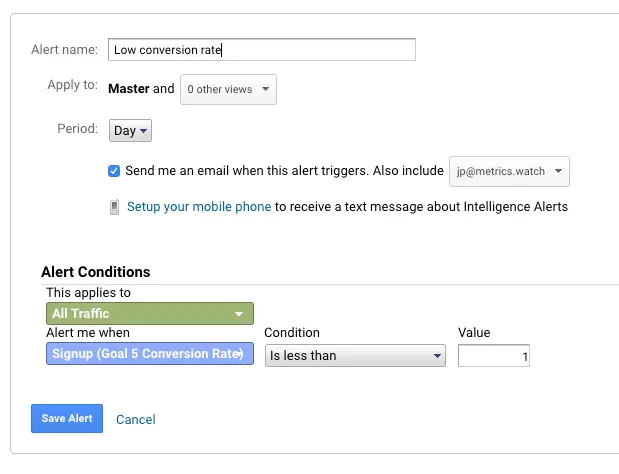
Task: Click the Cancel link
Action: pyautogui.click(x=136, y=420)
